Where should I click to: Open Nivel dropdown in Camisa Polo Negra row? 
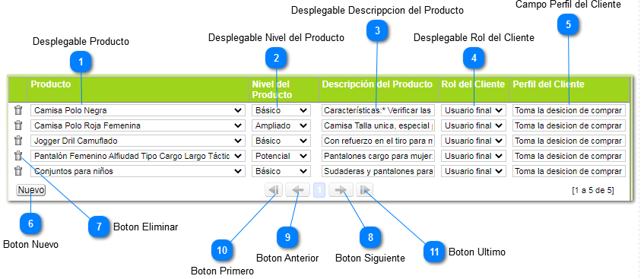(281, 110)
